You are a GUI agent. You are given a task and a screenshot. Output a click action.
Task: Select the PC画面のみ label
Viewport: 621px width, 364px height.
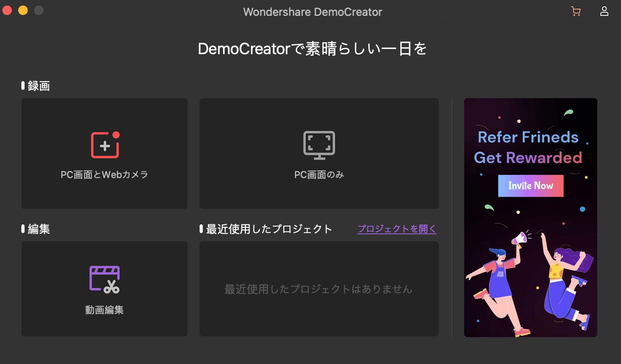pos(319,174)
